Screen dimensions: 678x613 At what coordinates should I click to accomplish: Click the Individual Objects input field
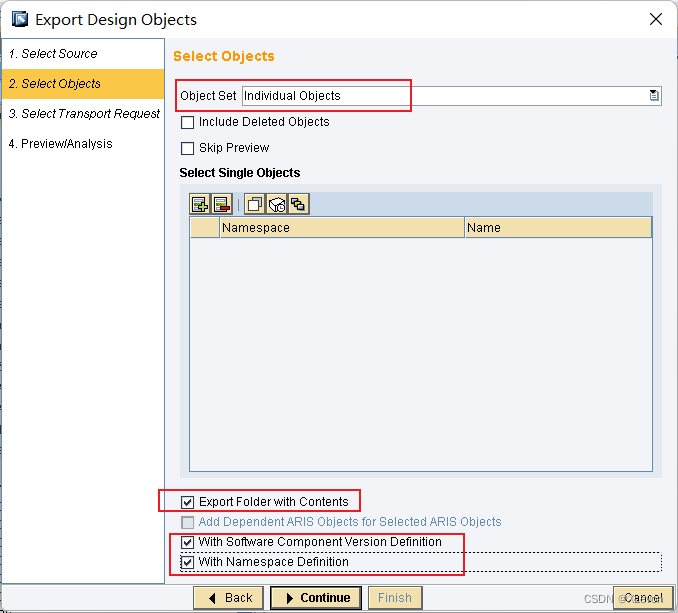tap(451, 96)
